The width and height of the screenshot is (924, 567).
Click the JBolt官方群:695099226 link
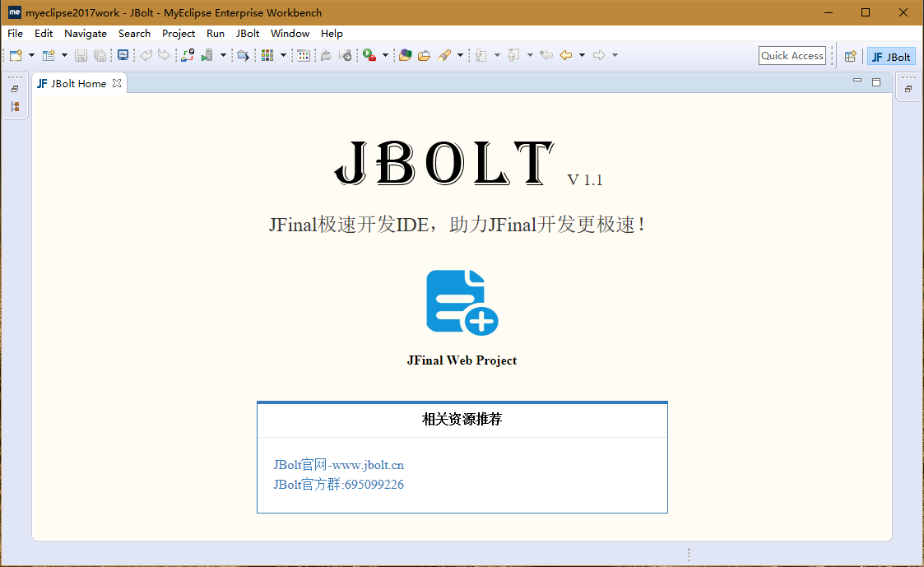tap(339, 485)
